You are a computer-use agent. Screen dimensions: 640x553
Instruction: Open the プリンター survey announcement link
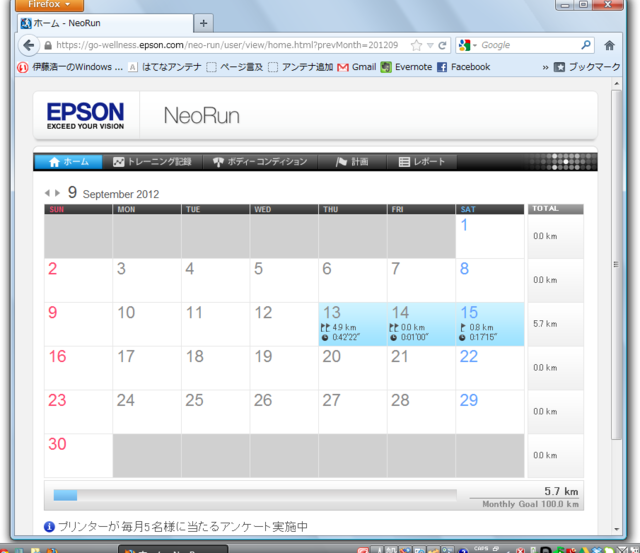(183, 527)
